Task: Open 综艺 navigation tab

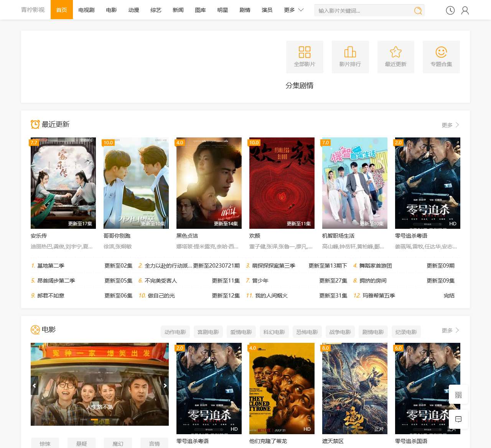Action: coord(156,10)
